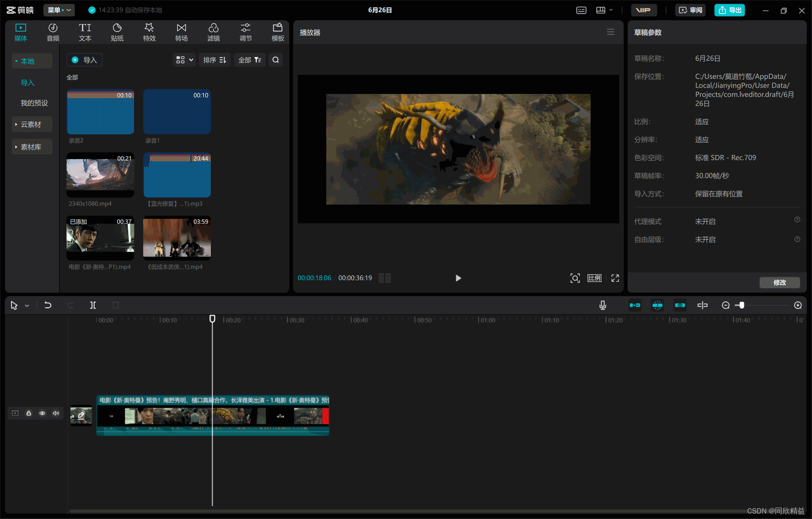
Task: Open the 贴纸 stickers tab
Action: (117, 32)
